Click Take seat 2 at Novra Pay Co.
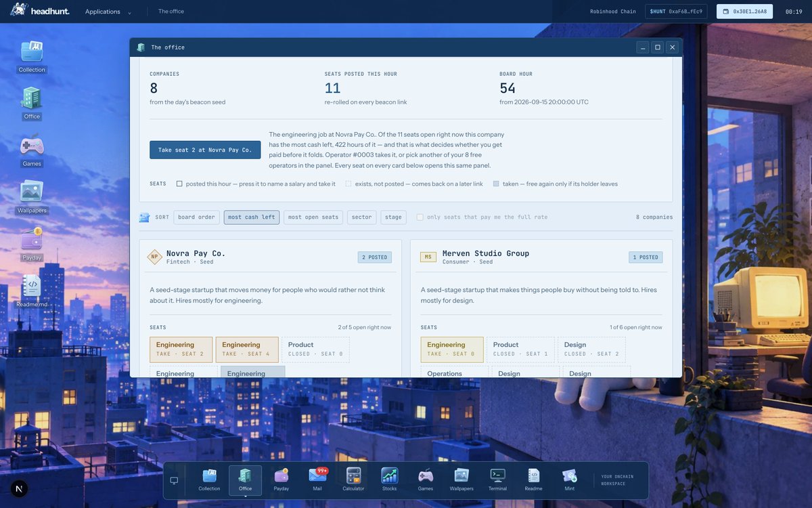 (x=205, y=150)
